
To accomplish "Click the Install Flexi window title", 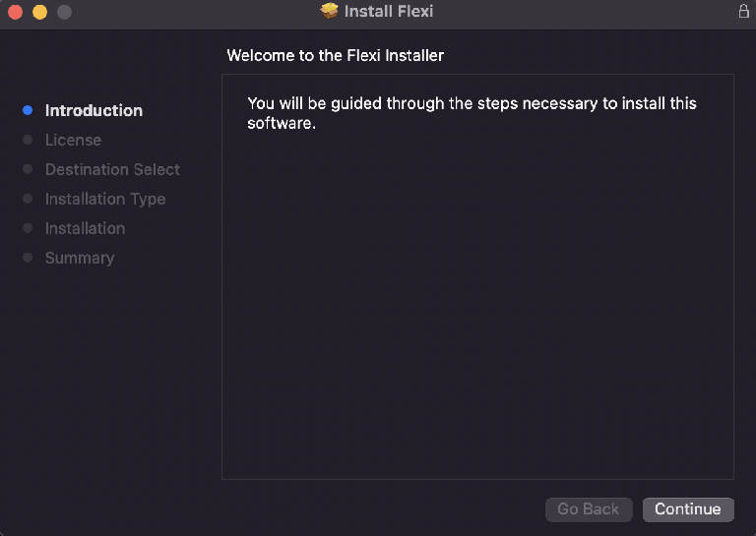I will point(389,11).
